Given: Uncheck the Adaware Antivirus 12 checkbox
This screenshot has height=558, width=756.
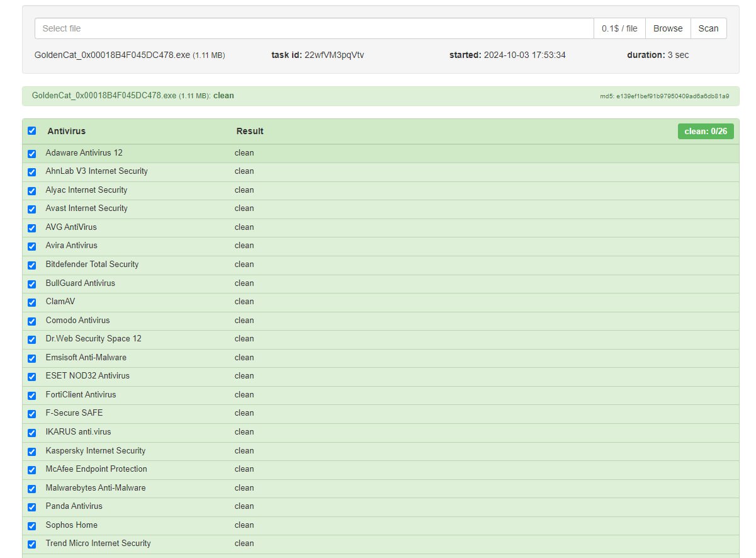Looking at the screenshot, I should (32, 154).
